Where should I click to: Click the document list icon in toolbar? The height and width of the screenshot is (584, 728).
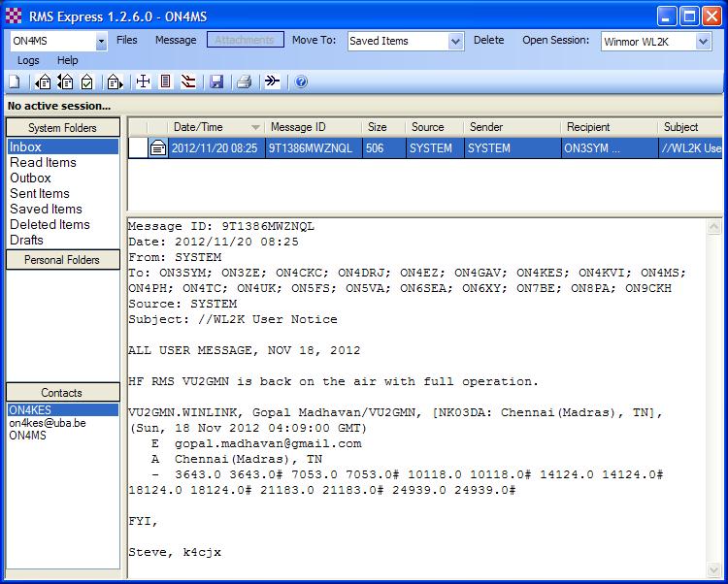tap(165, 82)
